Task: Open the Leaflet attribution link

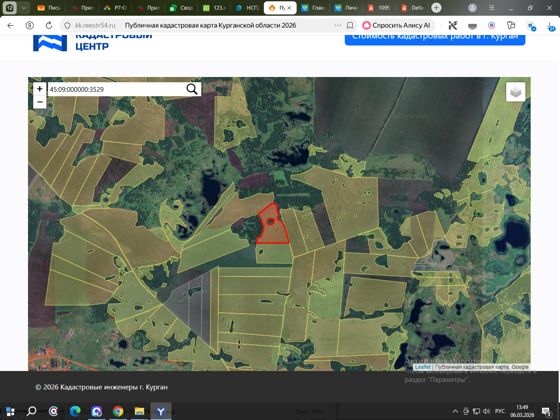Action: 422,367
